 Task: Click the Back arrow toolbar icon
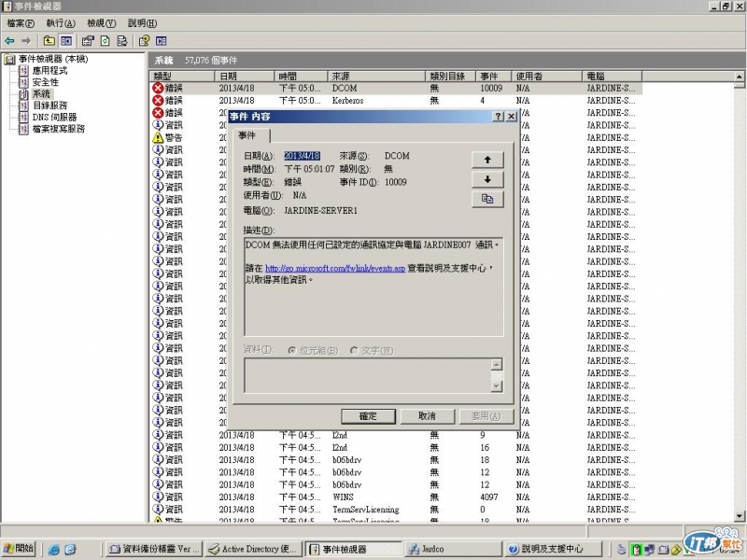(9, 41)
